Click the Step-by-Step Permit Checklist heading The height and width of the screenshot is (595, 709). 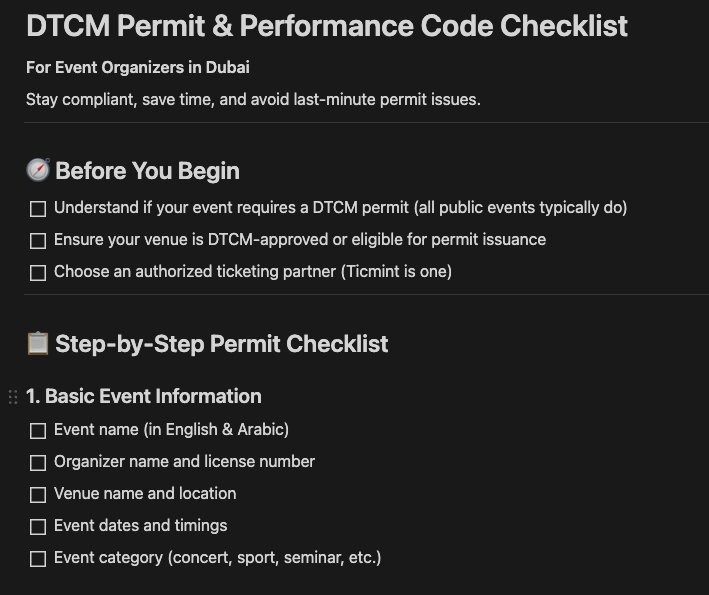tap(222, 344)
